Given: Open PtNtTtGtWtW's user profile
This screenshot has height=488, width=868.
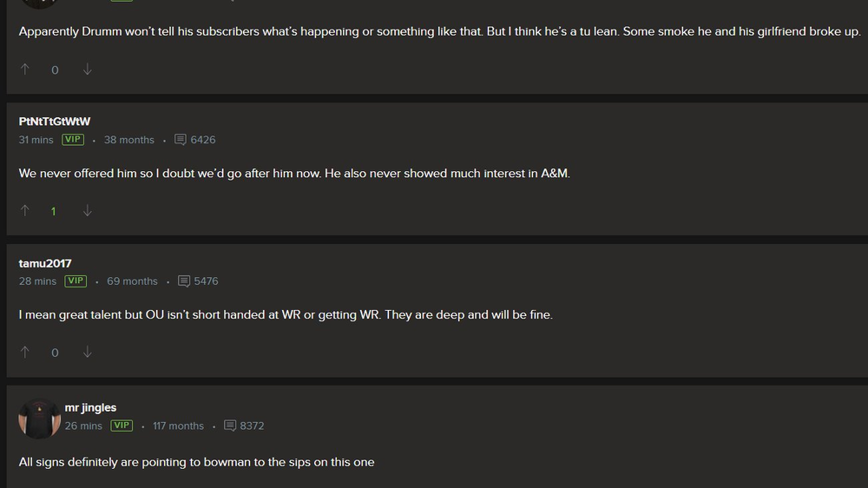Looking at the screenshot, I should point(55,122).
